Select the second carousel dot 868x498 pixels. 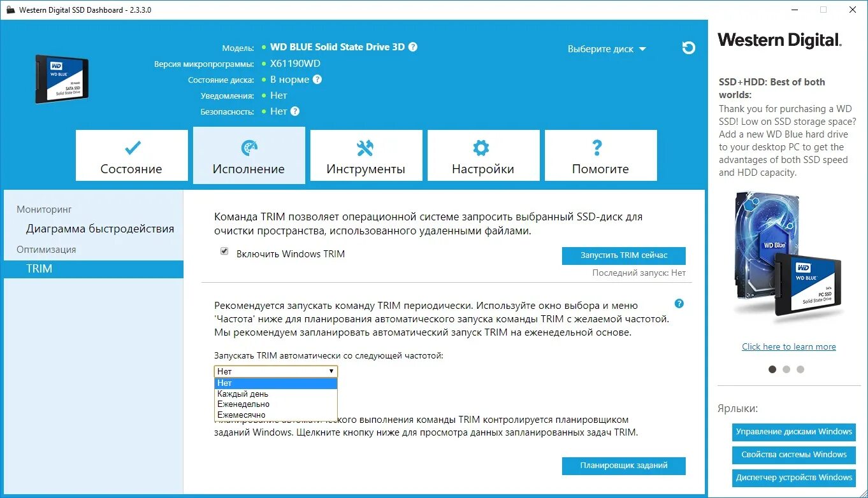[786, 369]
